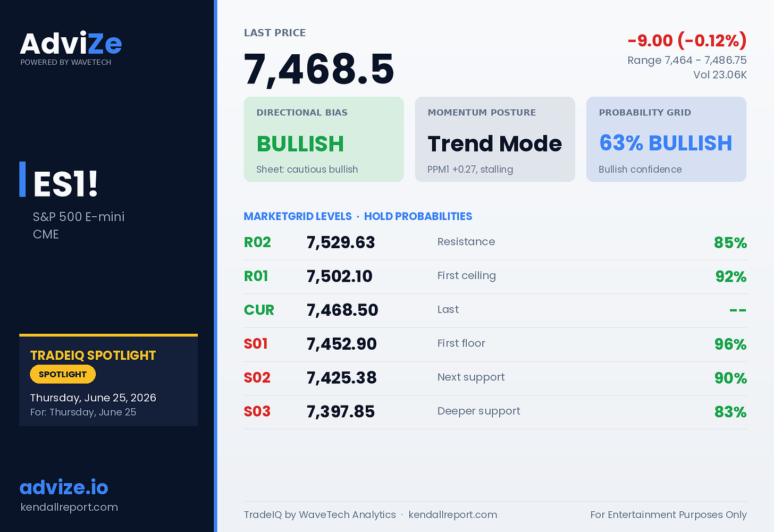Click the LAST PRICE label
Screen dimensions: 774x532
[x=275, y=33]
